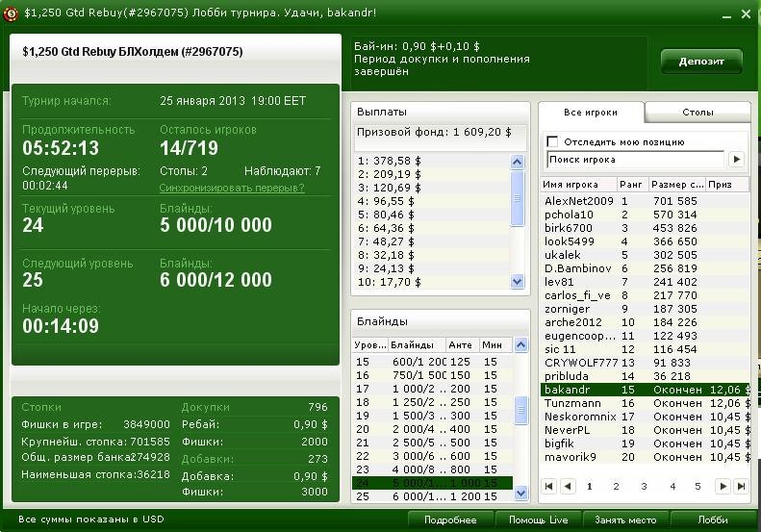Select player birk6700 row

pos(645,228)
